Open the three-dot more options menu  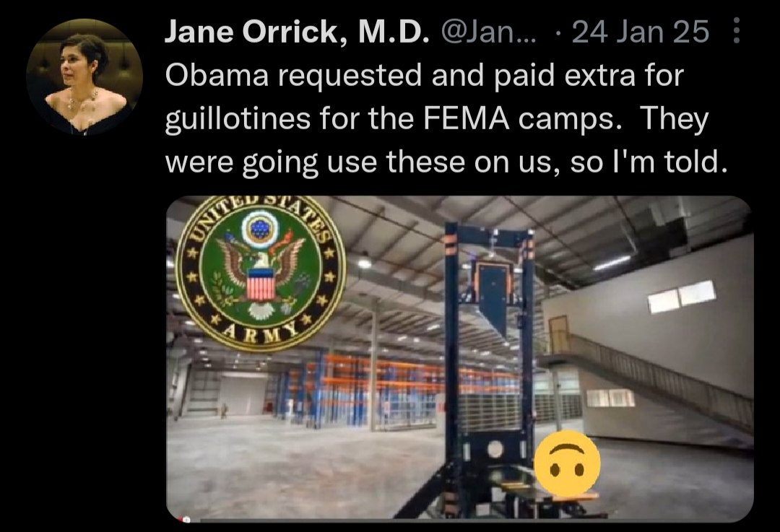pos(737,31)
